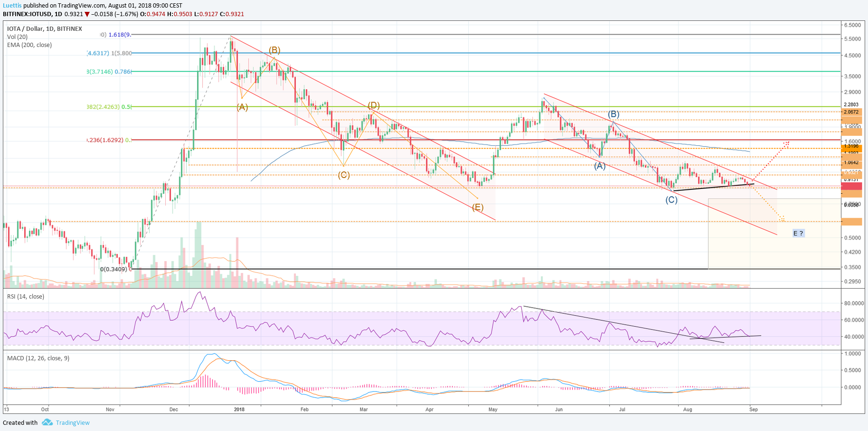This screenshot has height=431, width=868.
Task: Click the Vol (20) indicator label
Action: tap(17, 37)
